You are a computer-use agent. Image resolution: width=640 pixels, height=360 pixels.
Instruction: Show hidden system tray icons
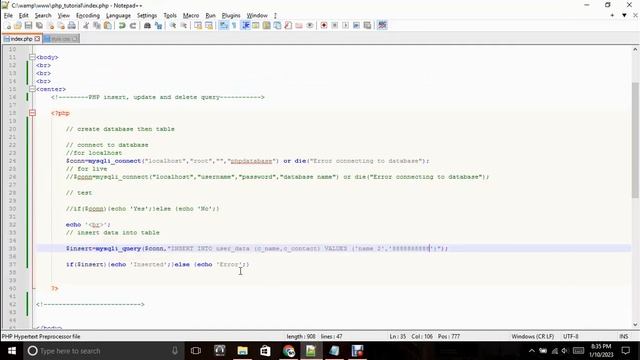coord(531,351)
